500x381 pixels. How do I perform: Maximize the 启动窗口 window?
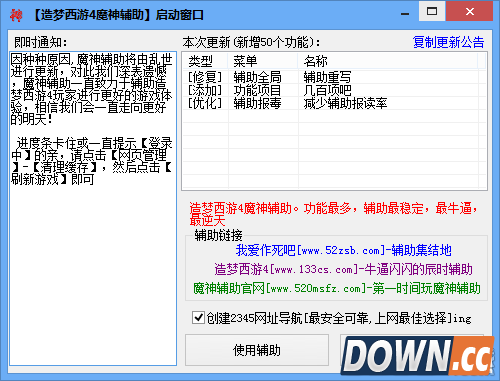[432, 12]
